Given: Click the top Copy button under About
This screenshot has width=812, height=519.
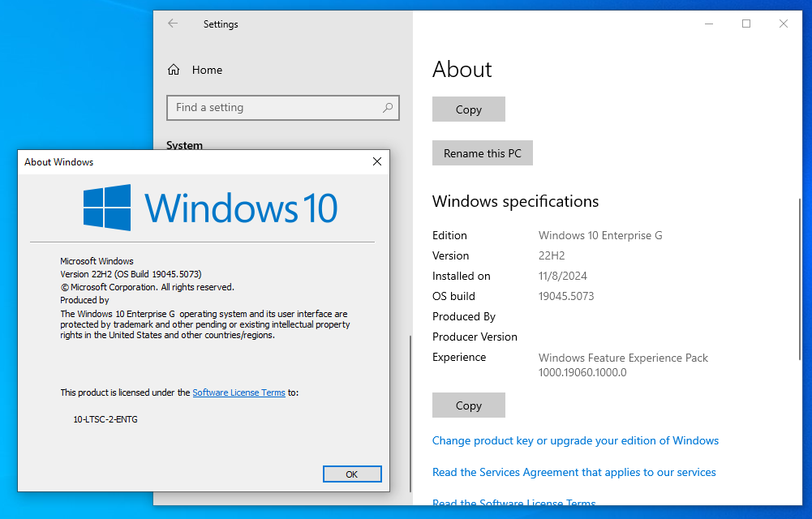Looking at the screenshot, I should pos(469,109).
